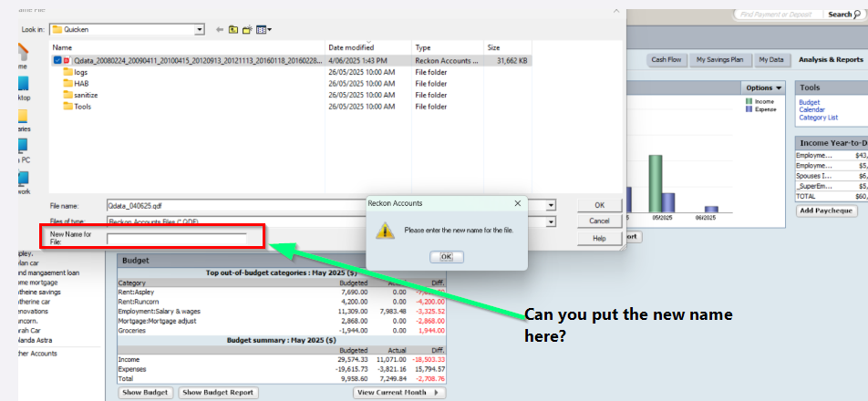Click the Up One Level folder icon
The width and height of the screenshot is (868, 401).
(233, 29)
